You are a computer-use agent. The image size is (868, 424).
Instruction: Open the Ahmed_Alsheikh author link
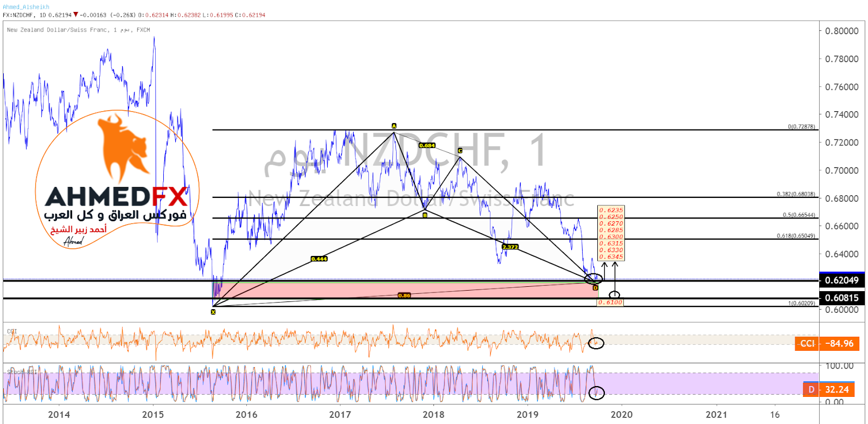click(x=26, y=7)
